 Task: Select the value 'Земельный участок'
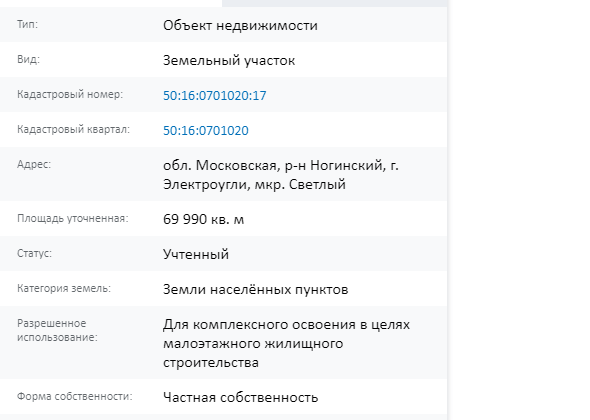[229, 61]
